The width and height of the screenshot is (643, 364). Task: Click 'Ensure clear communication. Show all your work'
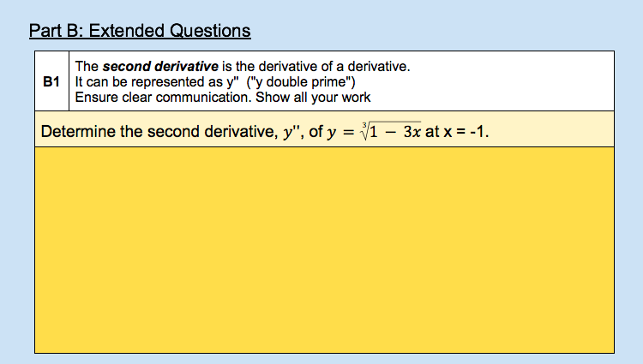click(223, 98)
